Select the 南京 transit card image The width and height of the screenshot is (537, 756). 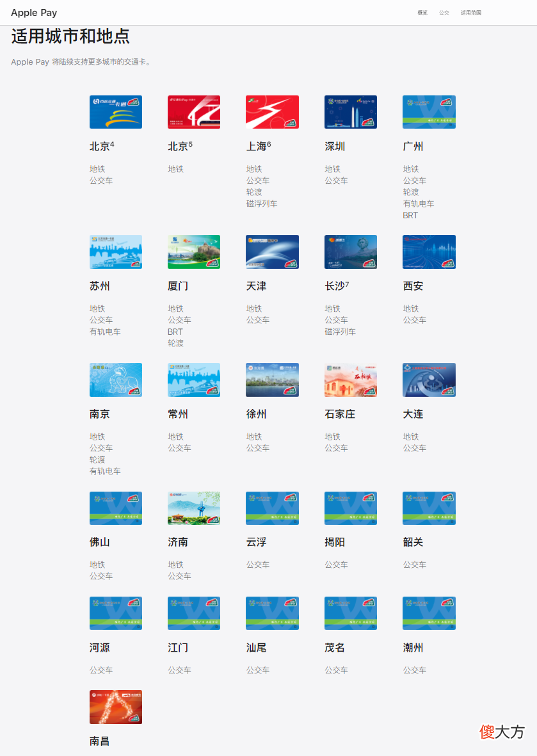[x=116, y=380]
